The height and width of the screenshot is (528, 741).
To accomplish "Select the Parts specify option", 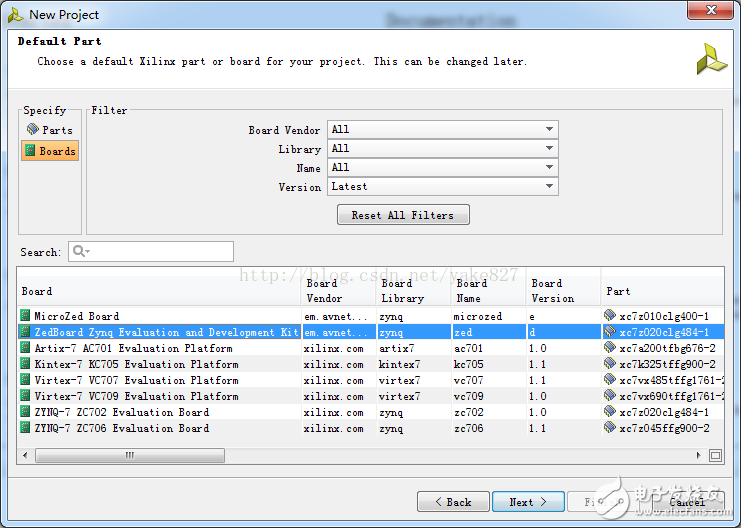I will [50, 130].
